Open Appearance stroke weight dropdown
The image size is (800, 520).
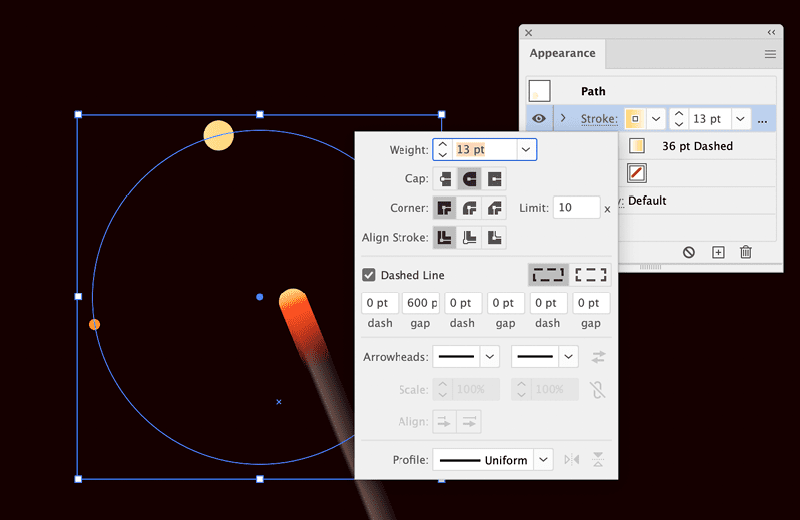click(x=740, y=119)
